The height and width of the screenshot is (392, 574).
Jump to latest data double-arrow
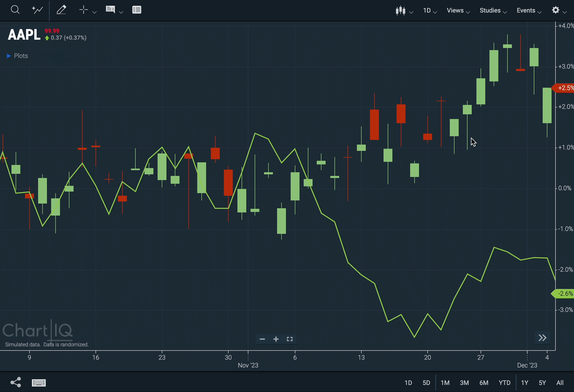(543, 338)
